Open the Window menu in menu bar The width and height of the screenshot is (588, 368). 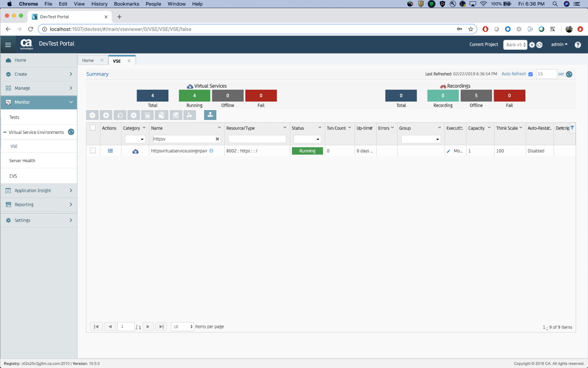[x=177, y=4]
